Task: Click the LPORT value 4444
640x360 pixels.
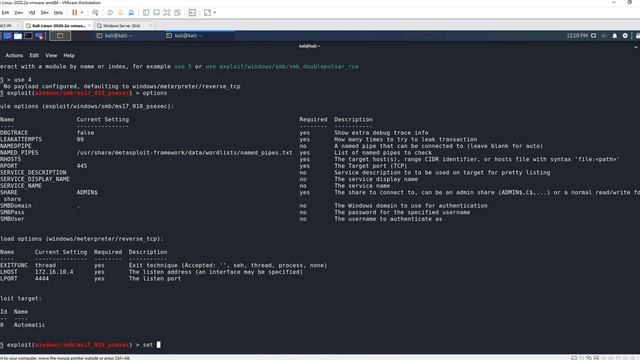Action: point(42,278)
